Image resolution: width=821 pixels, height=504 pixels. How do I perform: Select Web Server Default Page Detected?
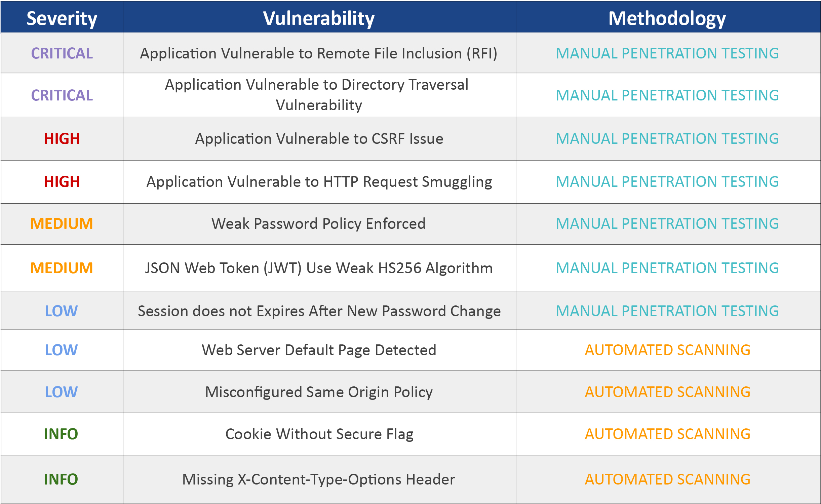pos(319,350)
